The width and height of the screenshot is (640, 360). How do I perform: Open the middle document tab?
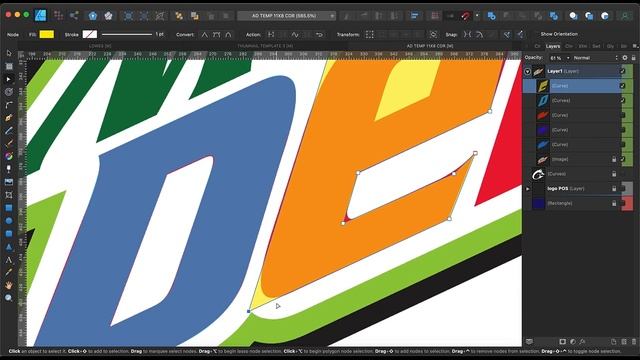(x=265, y=46)
